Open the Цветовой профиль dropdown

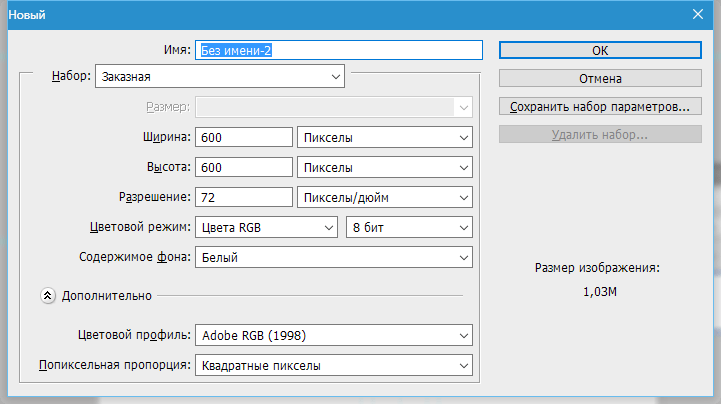coord(334,336)
